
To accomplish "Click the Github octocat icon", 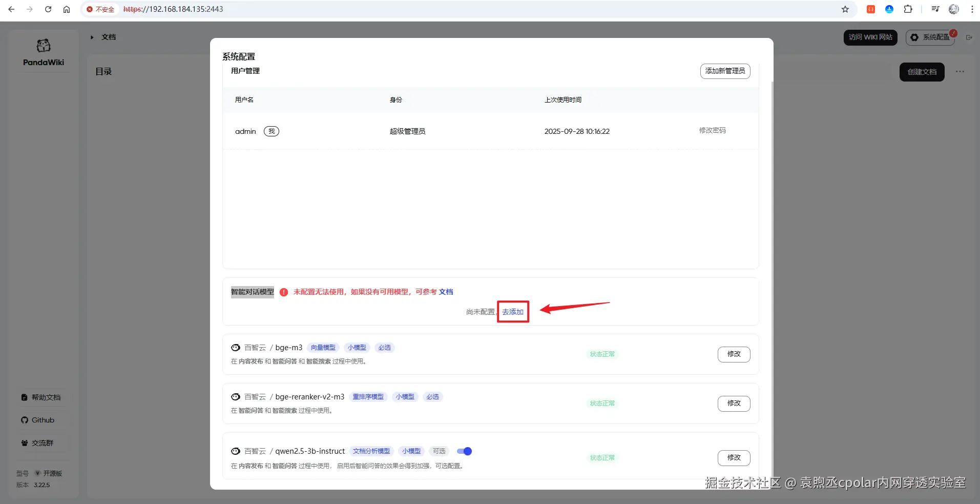I will 25,420.
